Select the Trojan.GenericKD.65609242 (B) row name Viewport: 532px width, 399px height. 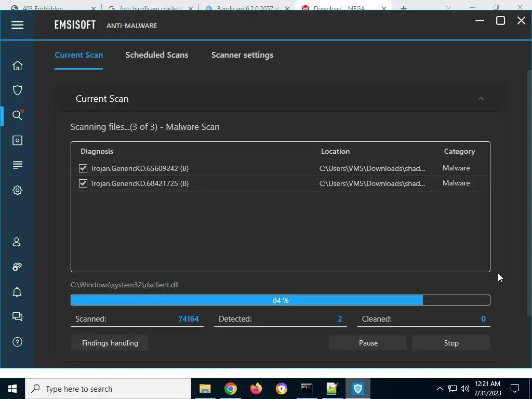139,168
